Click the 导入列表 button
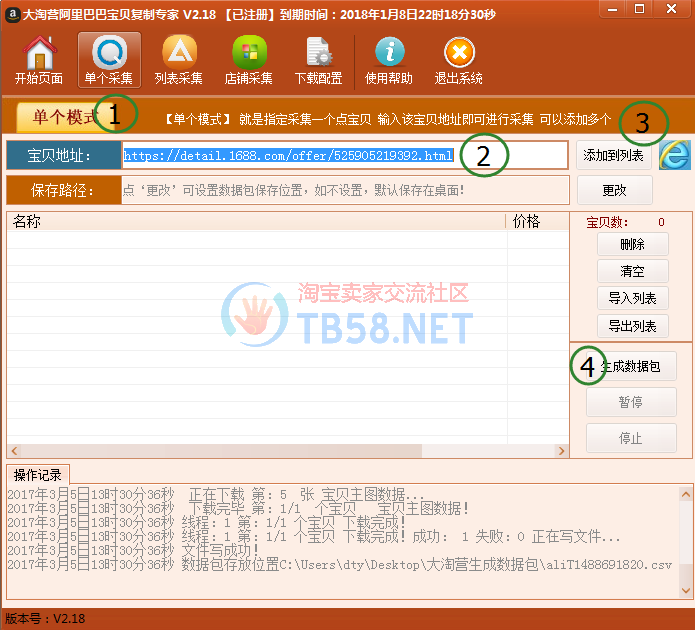 (633, 298)
